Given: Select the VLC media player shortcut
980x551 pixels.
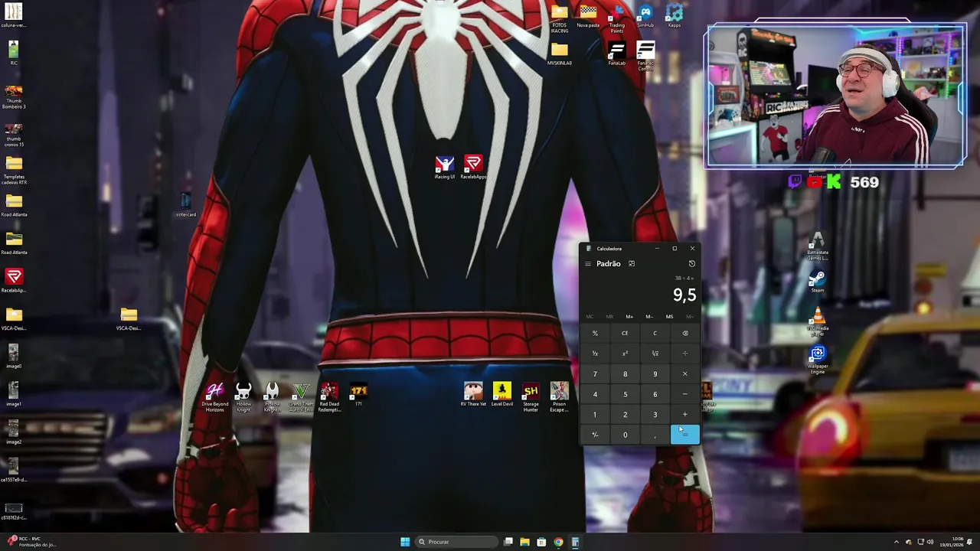Looking at the screenshot, I should coord(818,322).
